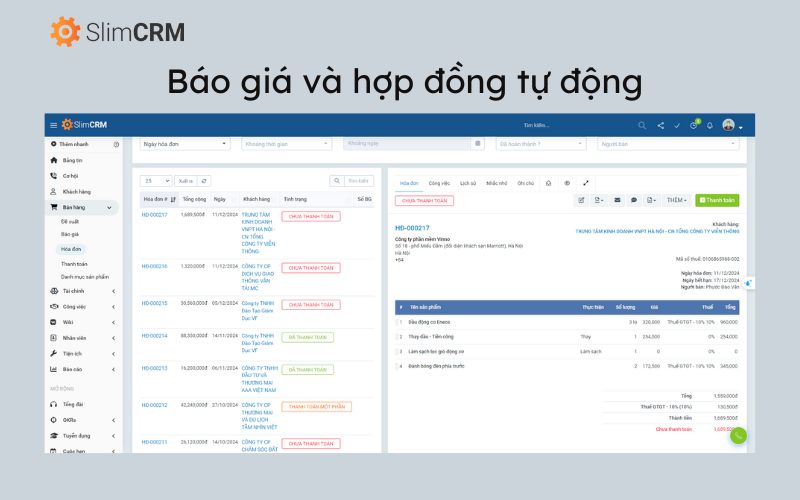The height and width of the screenshot is (500, 800).
Task: Expand Tài chính sidebar section
Action: [82, 291]
